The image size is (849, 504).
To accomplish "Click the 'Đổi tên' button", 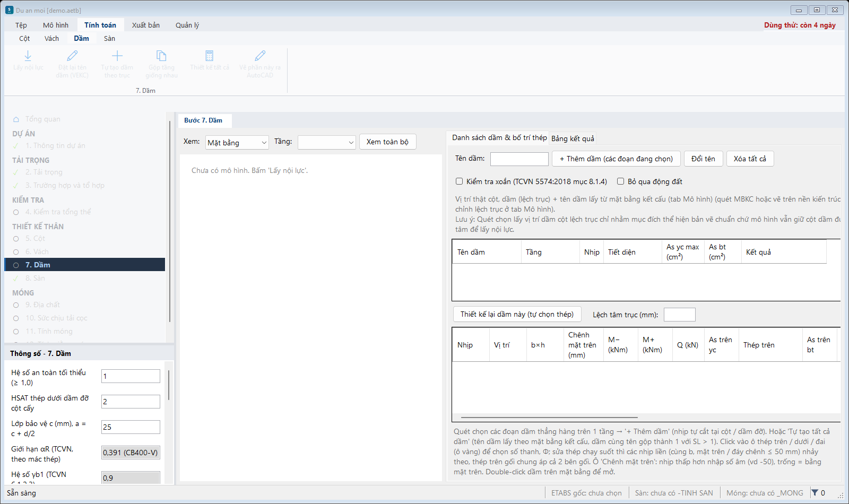I will click(703, 159).
